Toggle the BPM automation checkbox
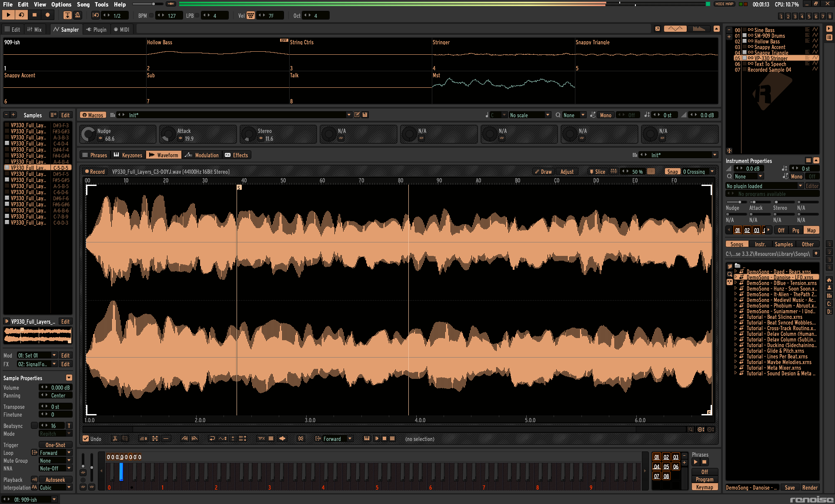Screen dimensions: 835x504 coord(151,16)
